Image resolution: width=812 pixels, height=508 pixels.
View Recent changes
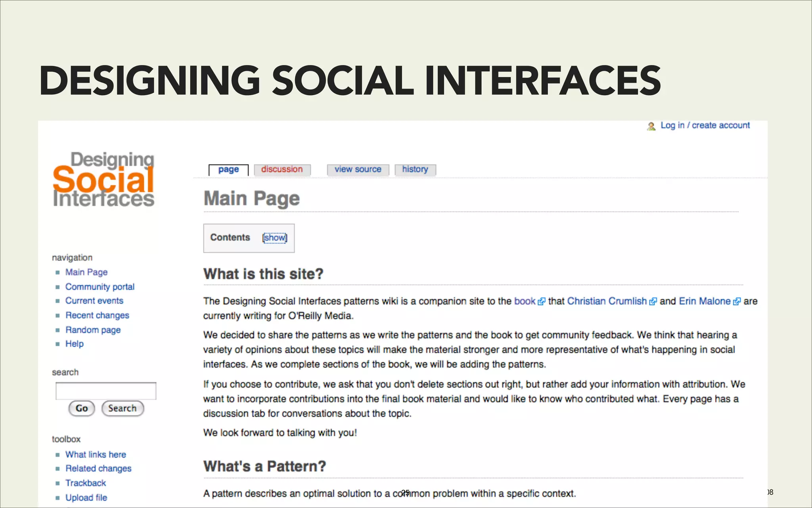click(97, 316)
